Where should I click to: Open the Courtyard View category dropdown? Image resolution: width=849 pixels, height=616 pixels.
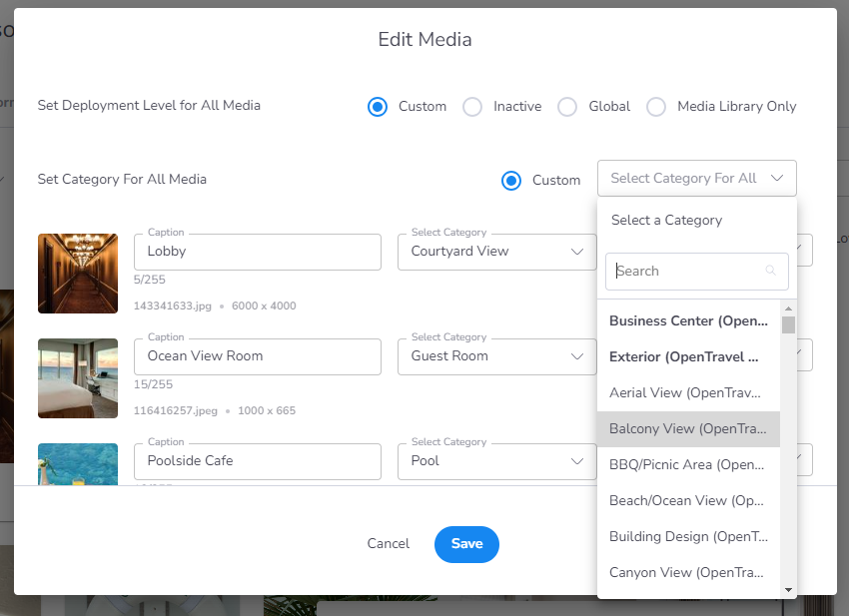point(497,252)
